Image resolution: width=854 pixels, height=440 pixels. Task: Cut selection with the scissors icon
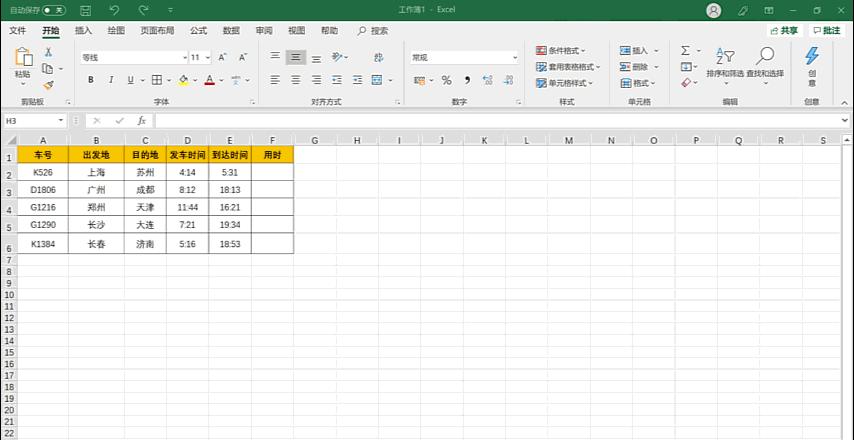(48, 52)
